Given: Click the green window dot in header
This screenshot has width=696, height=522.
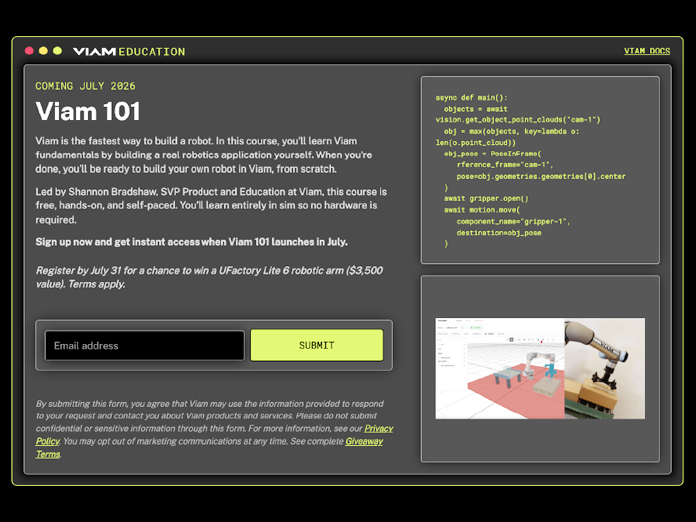Looking at the screenshot, I should (57, 51).
